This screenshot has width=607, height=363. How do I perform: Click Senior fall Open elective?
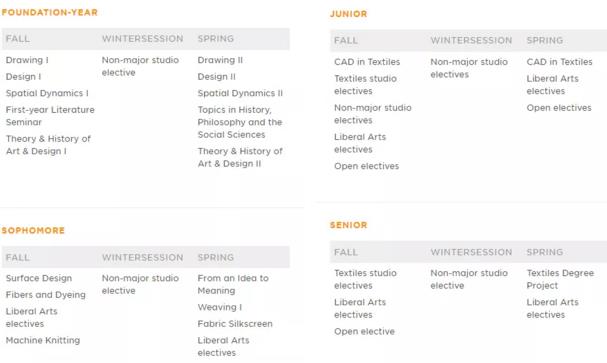364,332
